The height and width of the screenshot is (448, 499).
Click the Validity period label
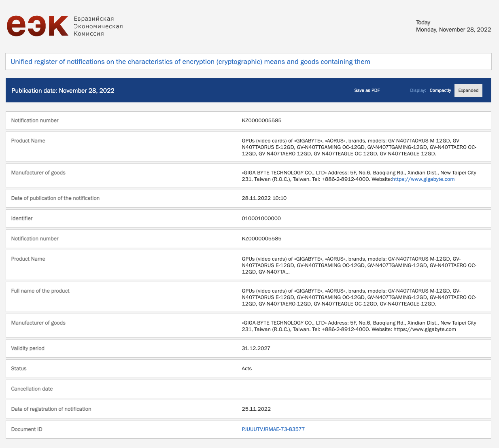[28, 348]
